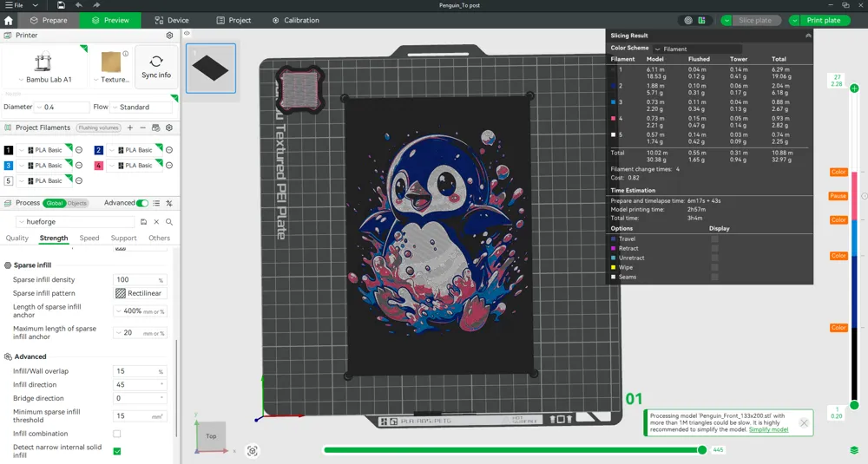
Task: Open Project Filaments settings gear
Action: click(x=169, y=127)
